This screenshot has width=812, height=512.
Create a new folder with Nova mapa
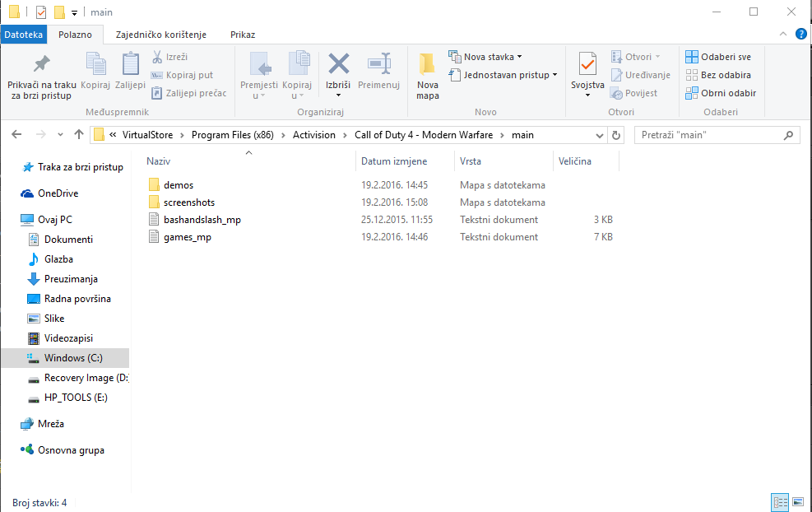click(x=428, y=76)
